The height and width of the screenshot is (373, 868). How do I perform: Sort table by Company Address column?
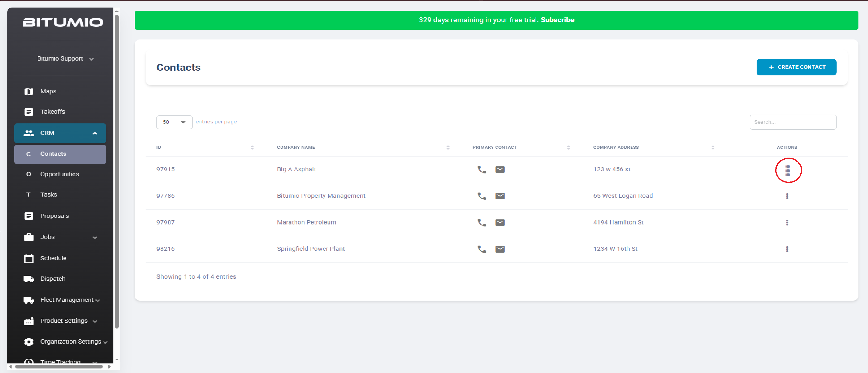(713, 148)
